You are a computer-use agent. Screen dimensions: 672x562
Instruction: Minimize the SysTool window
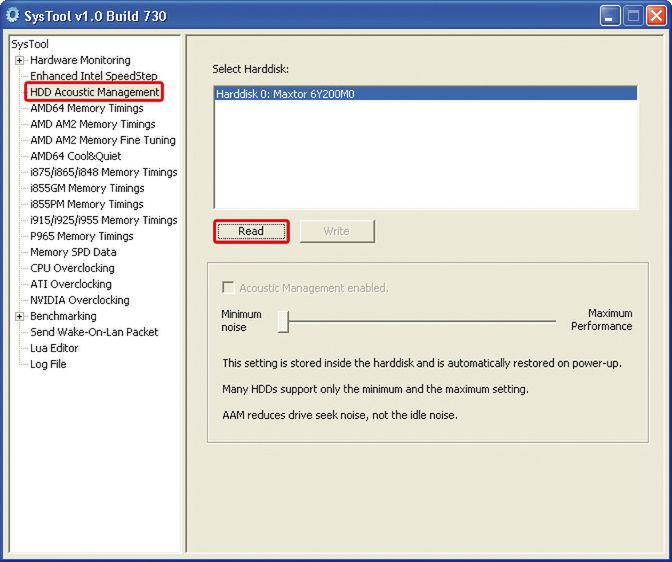[x=610, y=16]
